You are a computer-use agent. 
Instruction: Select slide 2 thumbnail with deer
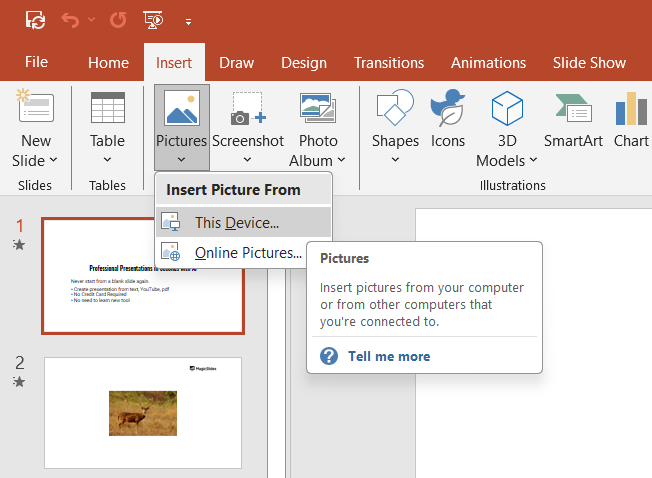143,413
